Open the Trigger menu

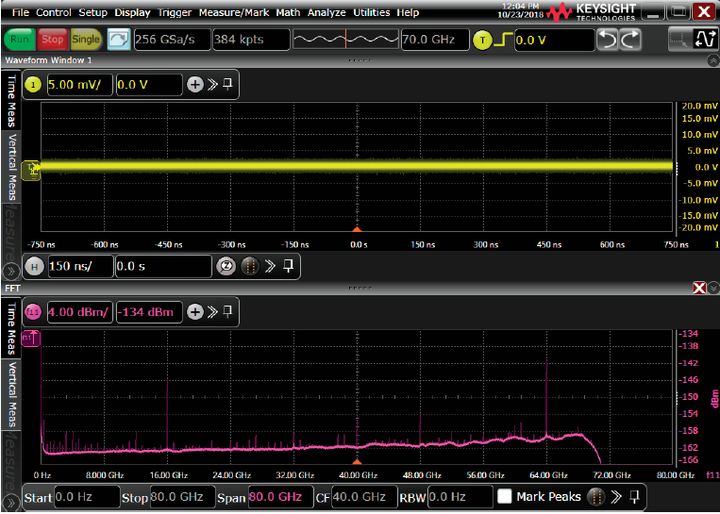pyautogui.click(x=175, y=12)
